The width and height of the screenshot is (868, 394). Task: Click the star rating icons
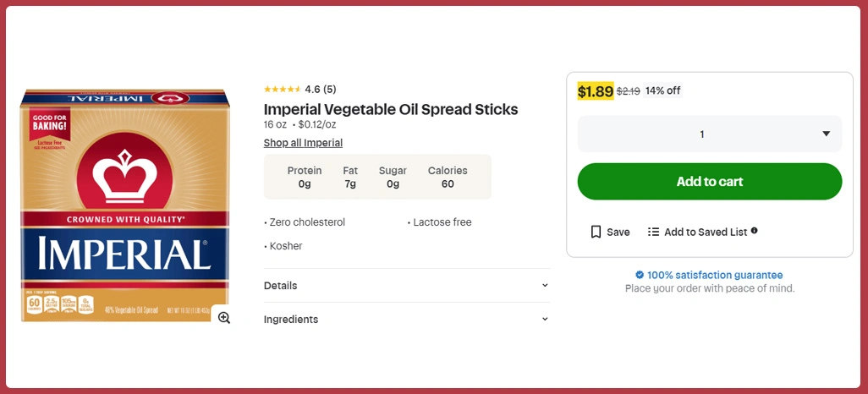282,90
